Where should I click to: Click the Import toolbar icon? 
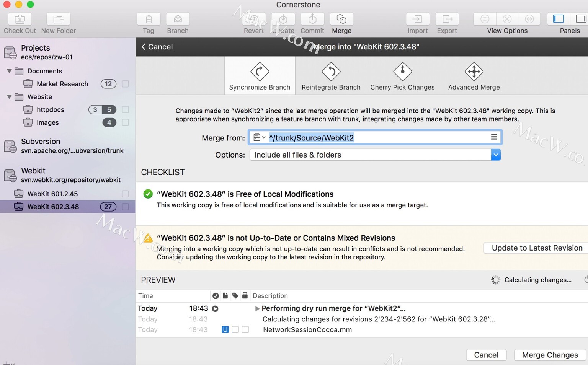tap(417, 19)
